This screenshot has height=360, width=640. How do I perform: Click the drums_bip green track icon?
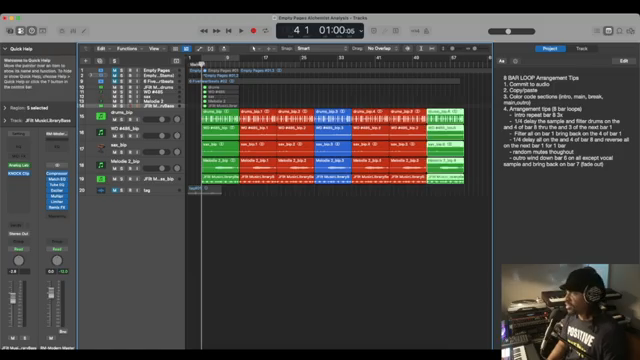click(x=101, y=116)
